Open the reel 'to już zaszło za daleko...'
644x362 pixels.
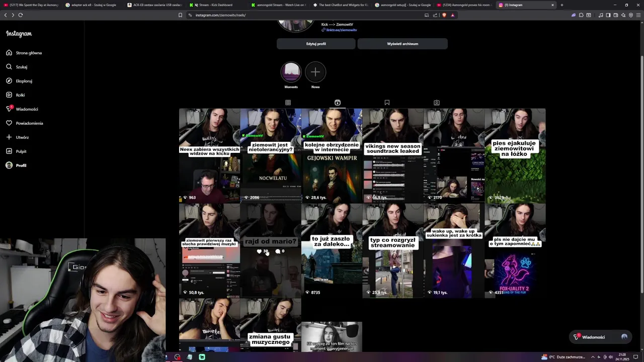332,250
